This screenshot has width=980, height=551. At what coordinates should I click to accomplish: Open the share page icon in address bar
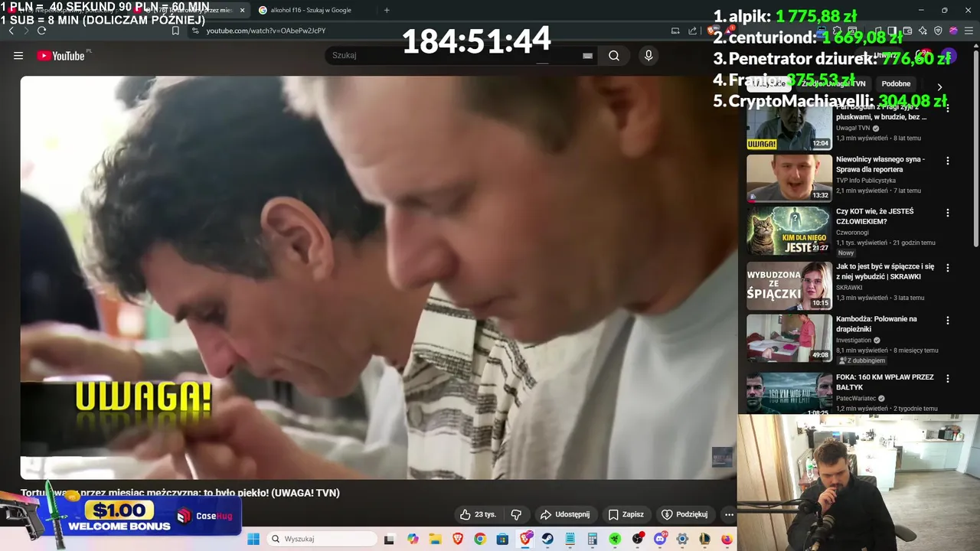tap(692, 31)
